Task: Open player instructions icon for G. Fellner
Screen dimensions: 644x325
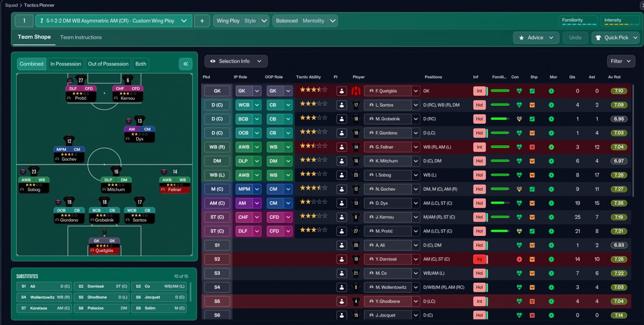Action: pyautogui.click(x=342, y=147)
